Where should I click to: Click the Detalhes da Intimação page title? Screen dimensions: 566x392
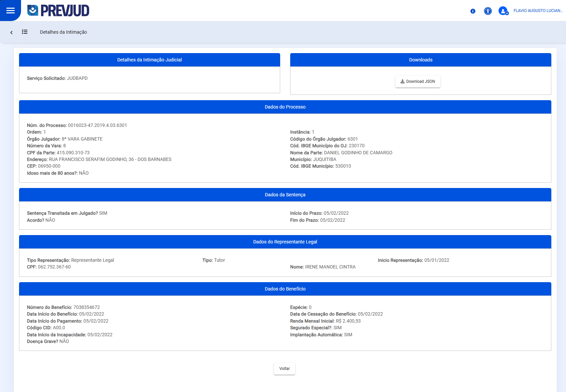(x=63, y=32)
